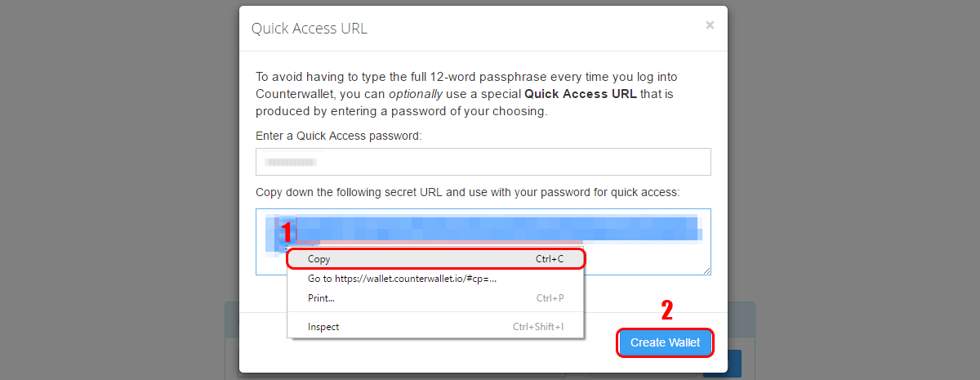
Task: Close the Quick Access URL dialog
Action: (x=710, y=25)
